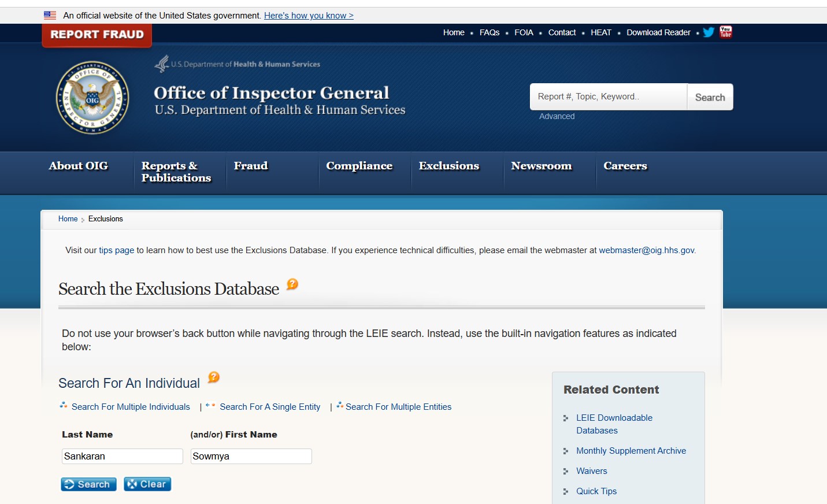
Task: Click the US flag icon
Action: (x=50, y=16)
